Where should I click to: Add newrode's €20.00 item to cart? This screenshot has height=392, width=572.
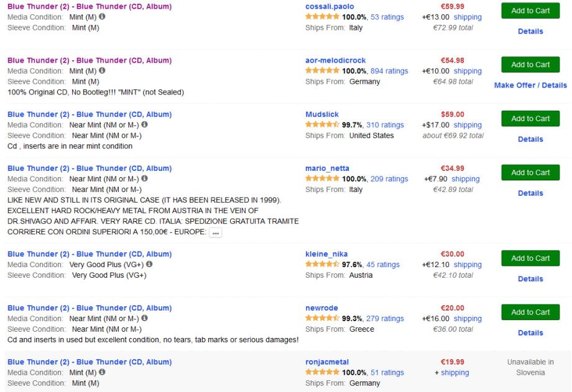click(530, 312)
